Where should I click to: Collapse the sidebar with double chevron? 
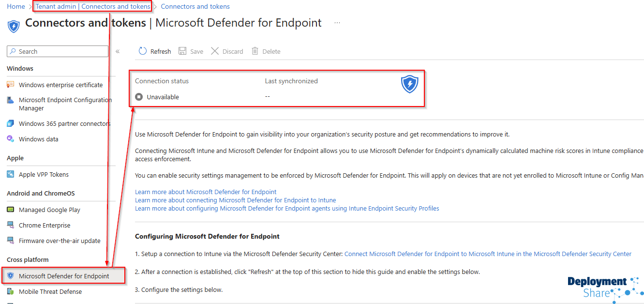[118, 51]
